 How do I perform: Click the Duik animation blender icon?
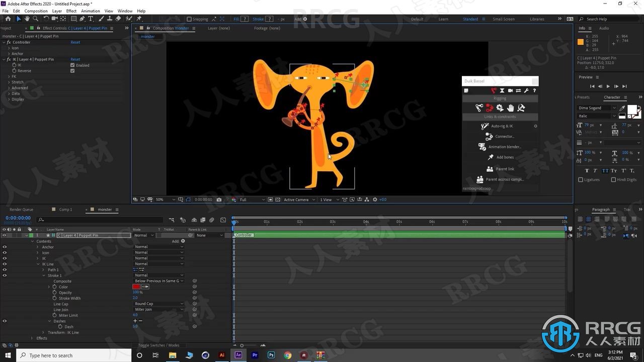coord(482,147)
